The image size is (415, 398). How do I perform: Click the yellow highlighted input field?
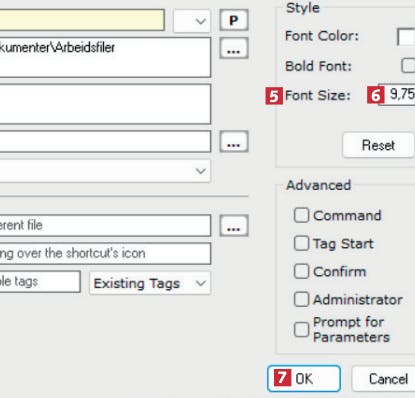click(x=82, y=20)
